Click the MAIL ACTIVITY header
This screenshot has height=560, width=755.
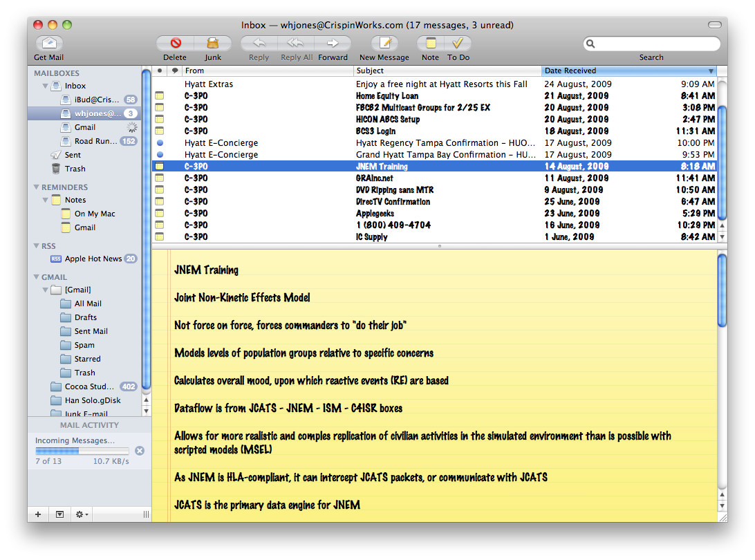pos(90,425)
